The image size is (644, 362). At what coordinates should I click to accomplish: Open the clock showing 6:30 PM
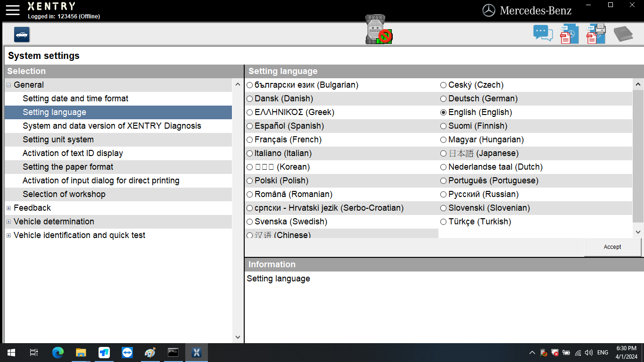[626, 353]
